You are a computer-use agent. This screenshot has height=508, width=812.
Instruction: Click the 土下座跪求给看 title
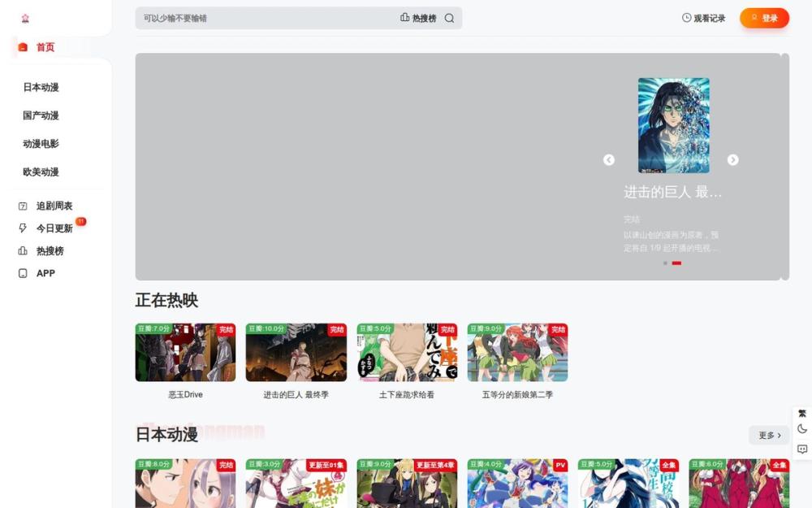tap(407, 394)
